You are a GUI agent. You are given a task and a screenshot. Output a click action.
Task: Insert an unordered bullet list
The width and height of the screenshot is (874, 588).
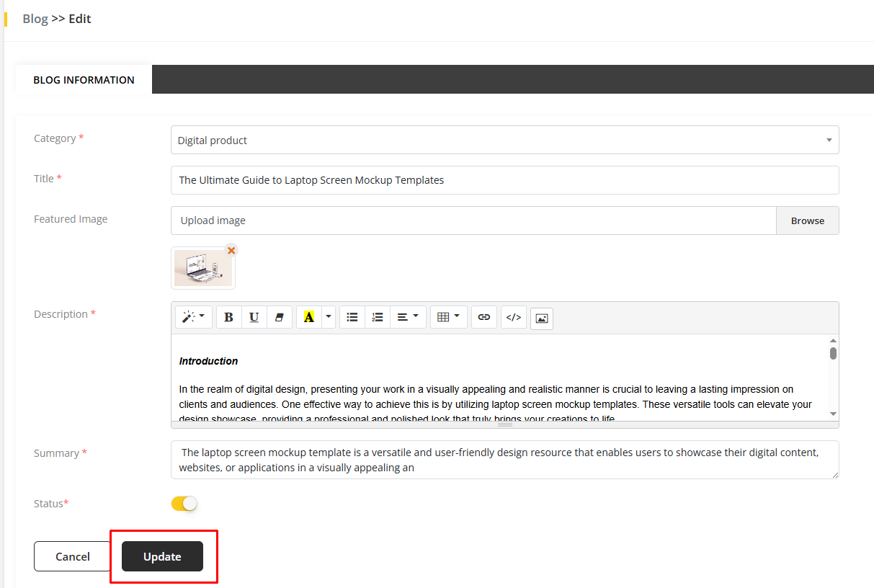point(352,317)
